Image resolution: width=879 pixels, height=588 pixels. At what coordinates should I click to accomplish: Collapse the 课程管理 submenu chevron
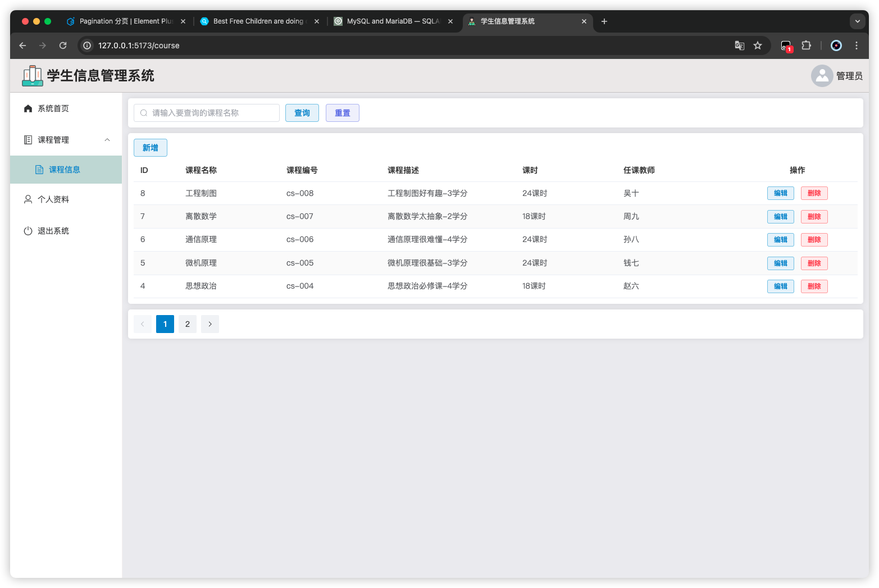pos(107,140)
